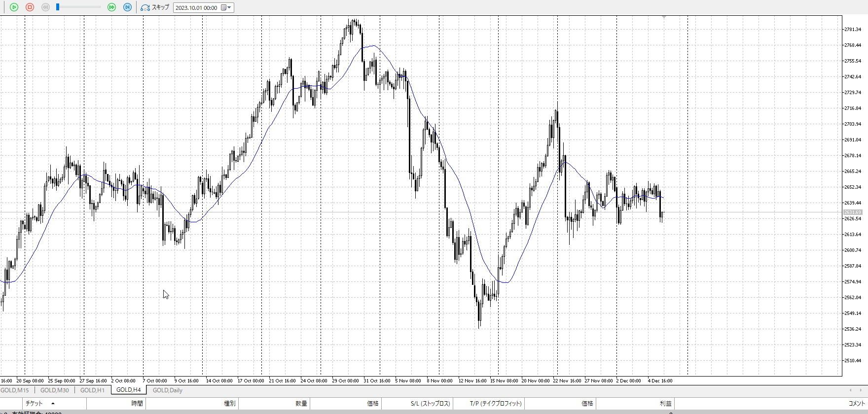
Task: Click the green fast-forward button
Action: [111, 7]
